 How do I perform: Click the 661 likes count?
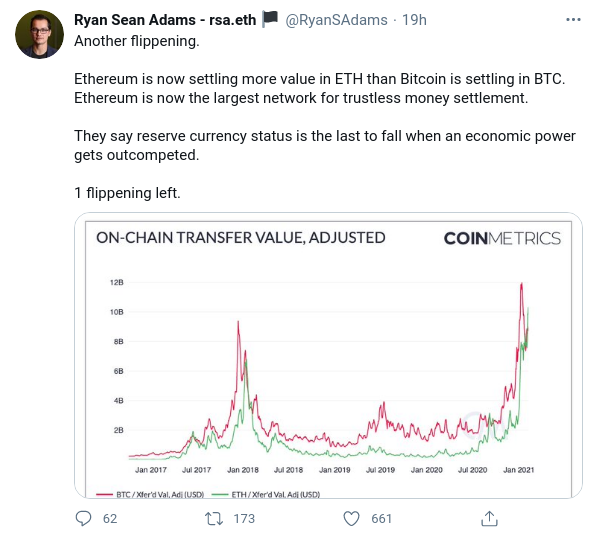tap(381, 519)
